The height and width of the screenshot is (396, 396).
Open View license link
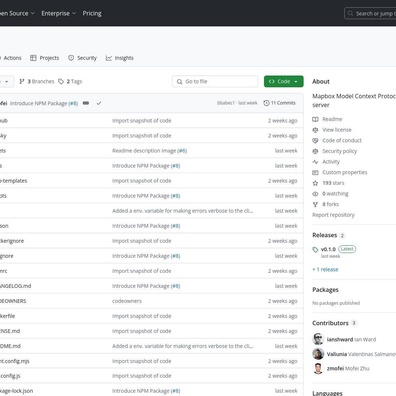coord(337,130)
